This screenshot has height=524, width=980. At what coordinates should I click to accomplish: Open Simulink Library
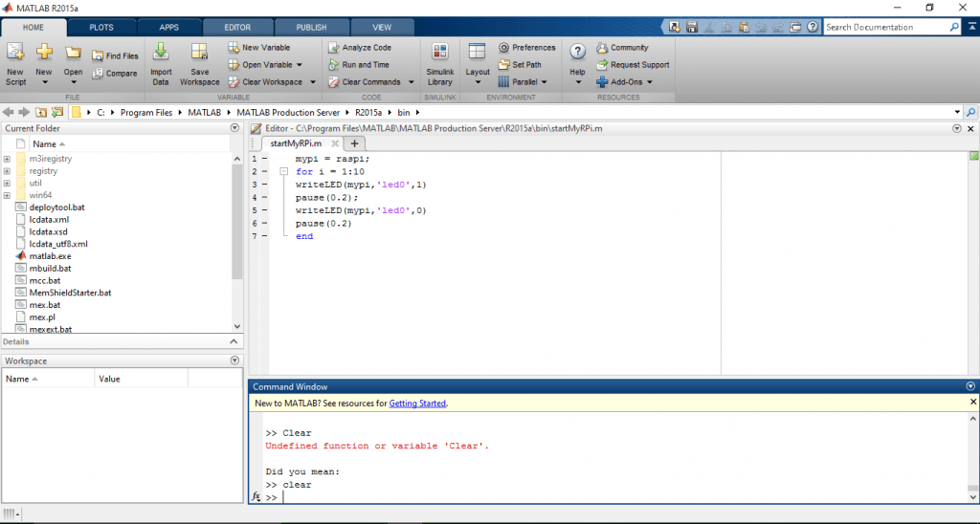440,64
